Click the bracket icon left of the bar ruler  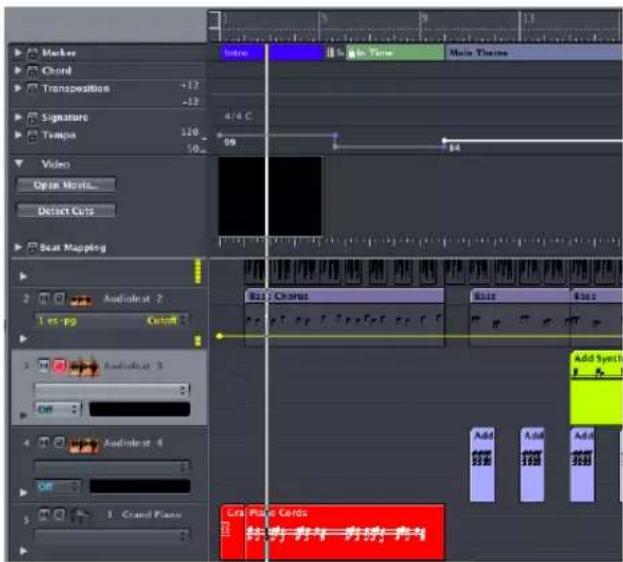(215, 20)
